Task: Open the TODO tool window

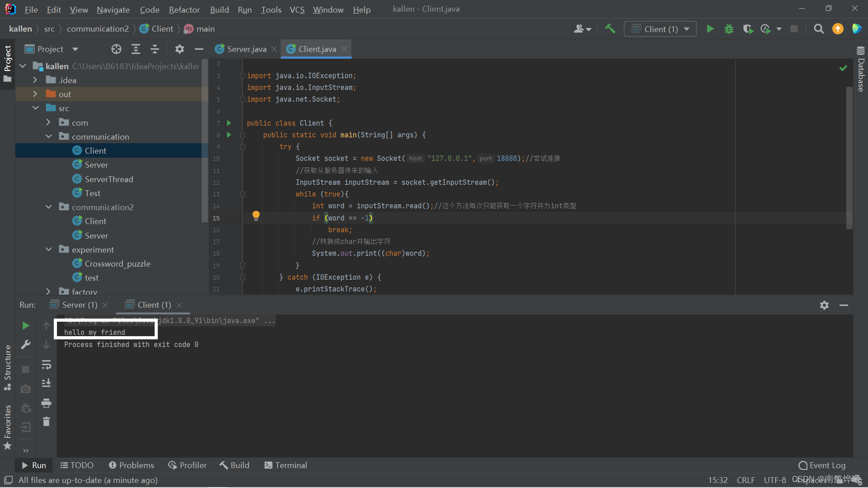Action: click(77, 465)
